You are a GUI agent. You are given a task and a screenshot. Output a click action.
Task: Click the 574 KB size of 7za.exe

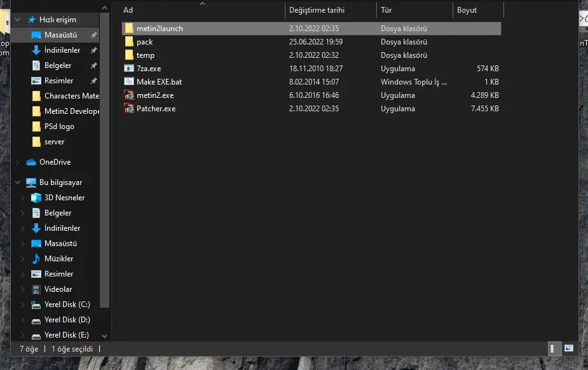pyautogui.click(x=488, y=69)
